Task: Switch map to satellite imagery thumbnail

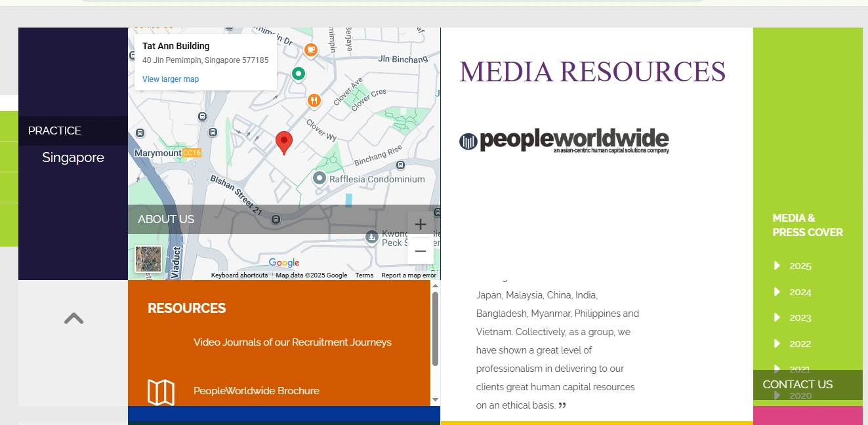Action: (x=148, y=259)
